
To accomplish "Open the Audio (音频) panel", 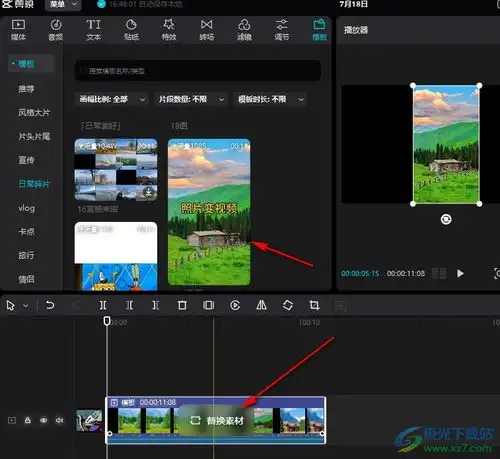I will coord(56,30).
